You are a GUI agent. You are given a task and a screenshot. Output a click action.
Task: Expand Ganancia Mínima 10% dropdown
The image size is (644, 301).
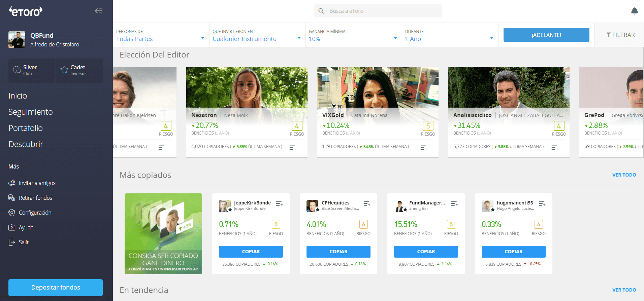pos(353,35)
